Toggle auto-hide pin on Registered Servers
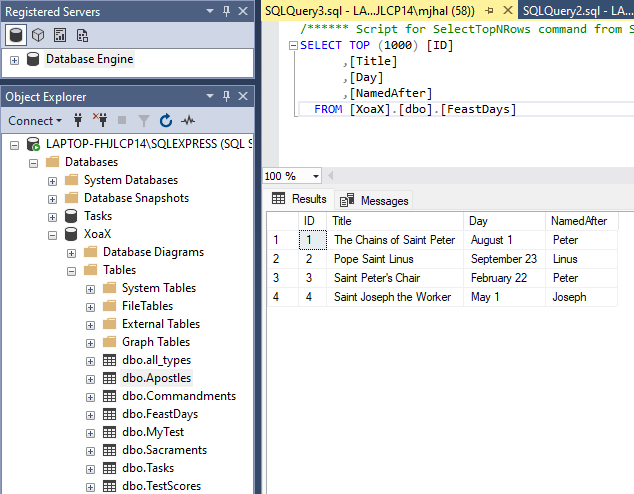Viewport: 634px width, 494px height. pos(227,11)
